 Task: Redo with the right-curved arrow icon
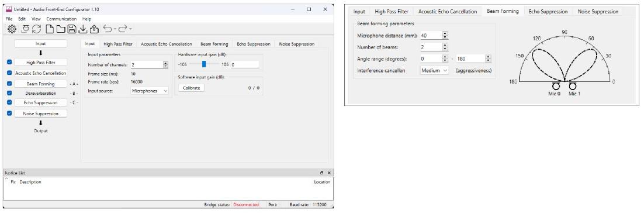pyautogui.click(x=123, y=29)
